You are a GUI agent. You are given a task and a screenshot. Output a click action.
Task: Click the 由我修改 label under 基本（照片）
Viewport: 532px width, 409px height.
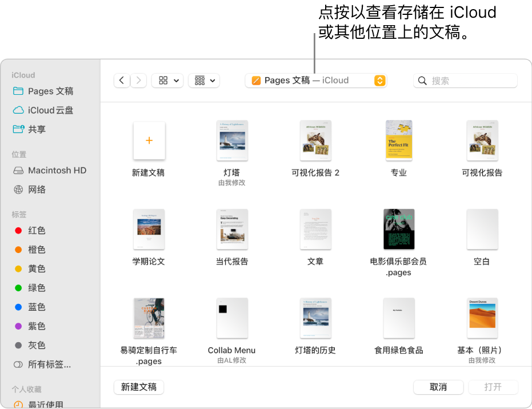[x=482, y=360]
